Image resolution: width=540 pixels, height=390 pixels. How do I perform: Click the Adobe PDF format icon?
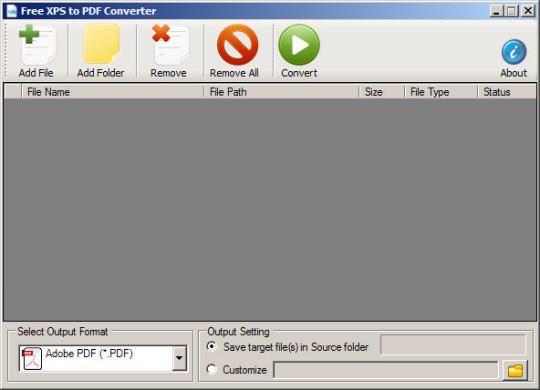[x=32, y=358]
